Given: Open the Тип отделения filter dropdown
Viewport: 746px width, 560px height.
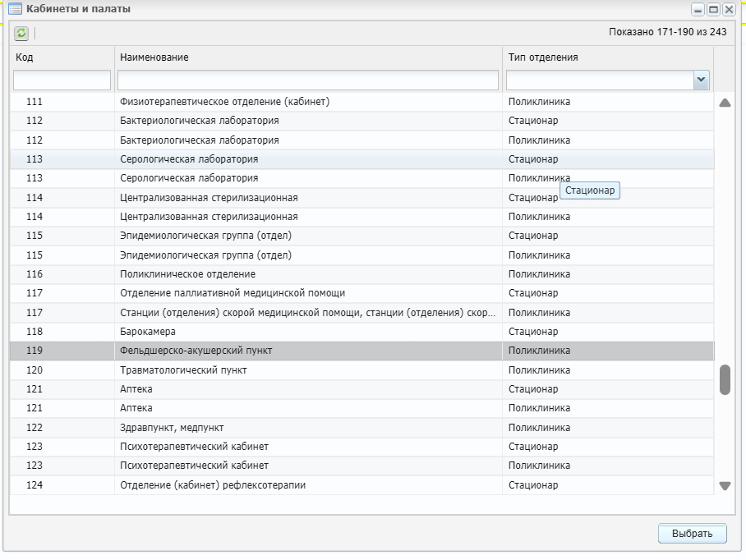Looking at the screenshot, I should (x=701, y=80).
